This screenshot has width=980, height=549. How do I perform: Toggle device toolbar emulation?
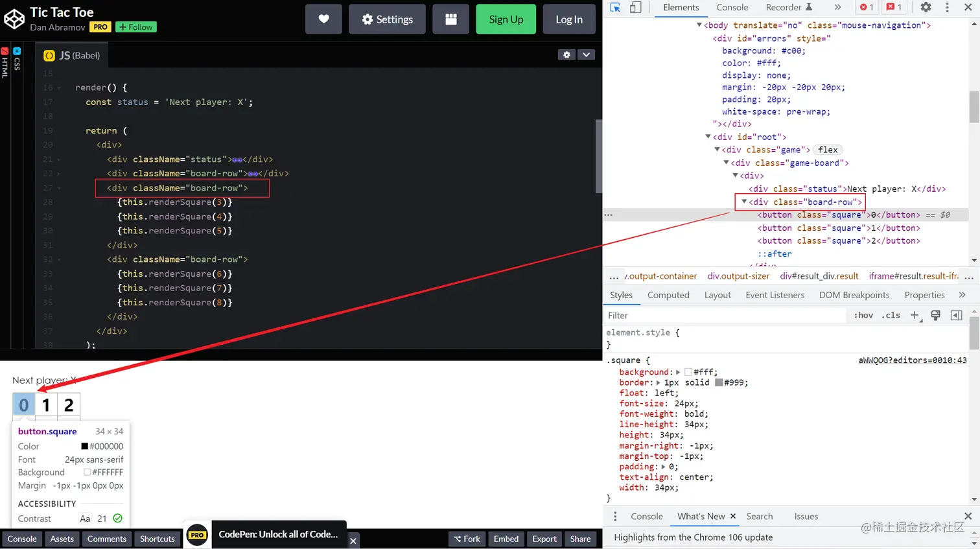(635, 8)
